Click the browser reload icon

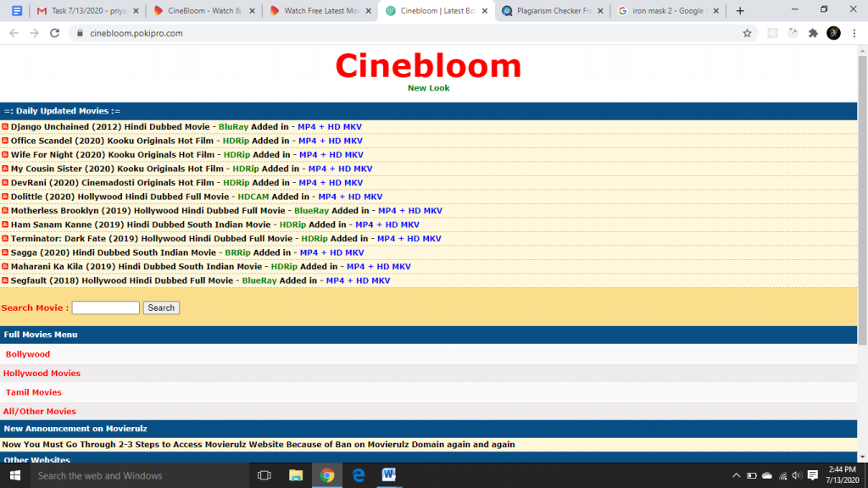55,33
